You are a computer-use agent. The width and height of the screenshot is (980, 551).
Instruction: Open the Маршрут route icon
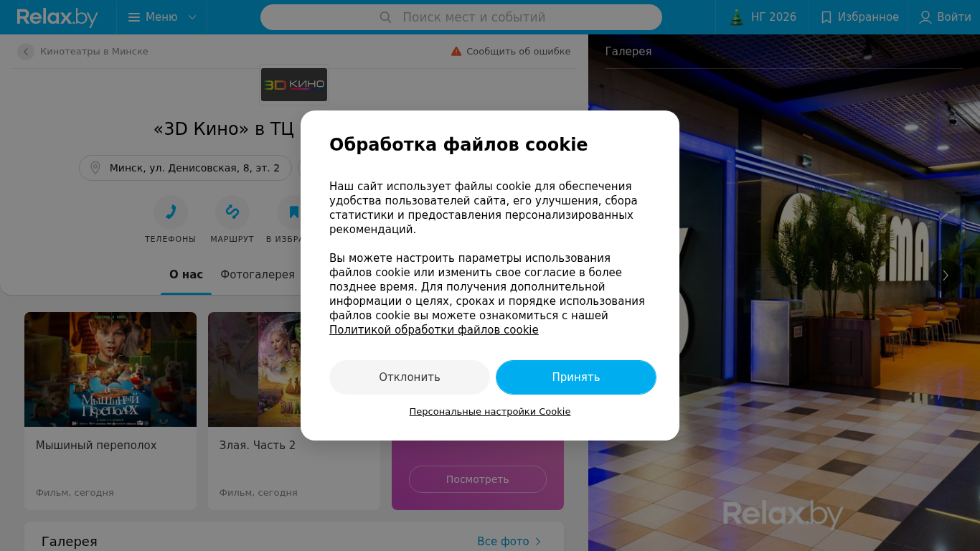click(232, 212)
